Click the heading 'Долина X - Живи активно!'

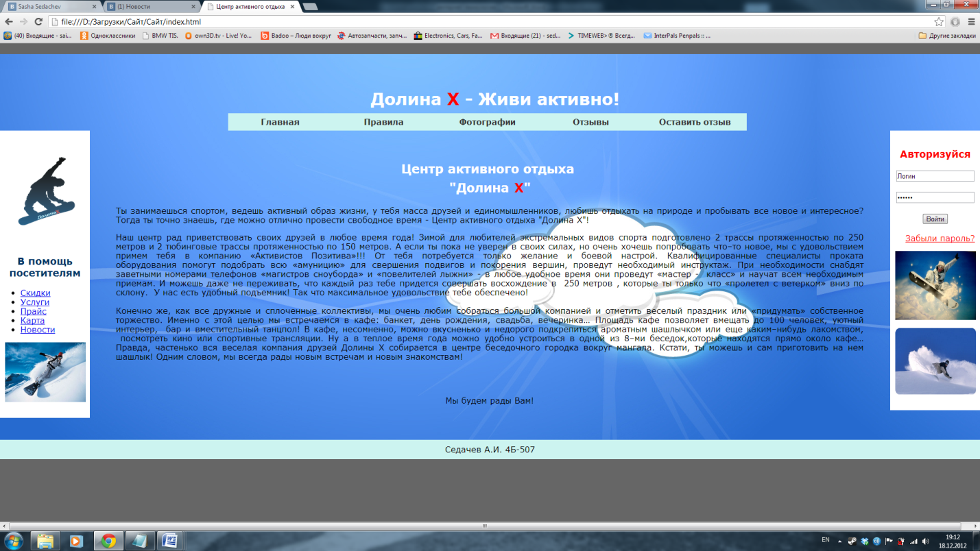click(x=494, y=99)
